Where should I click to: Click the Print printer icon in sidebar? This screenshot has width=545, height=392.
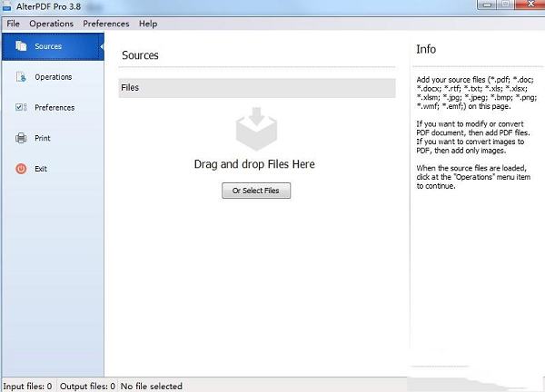coord(21,138)
